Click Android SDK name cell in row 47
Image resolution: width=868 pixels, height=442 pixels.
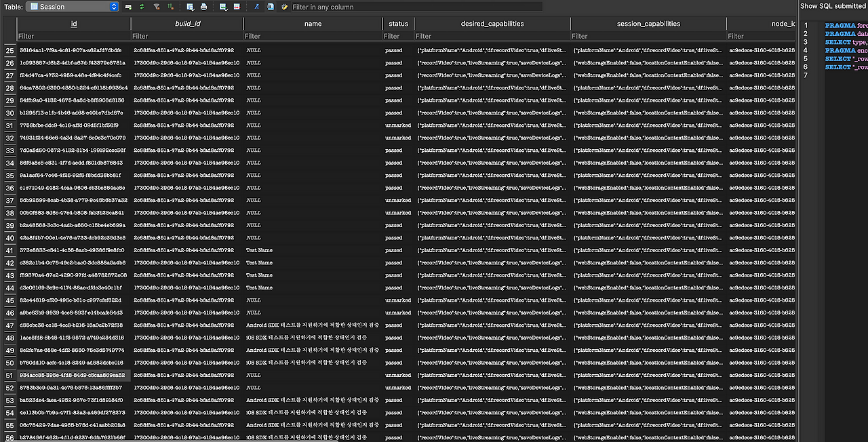click(313, 325)
